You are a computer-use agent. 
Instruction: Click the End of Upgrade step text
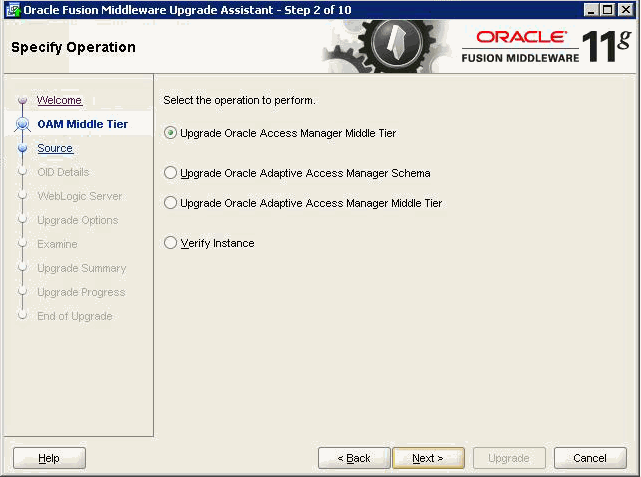pyautogui.click(x=75, y=316)
